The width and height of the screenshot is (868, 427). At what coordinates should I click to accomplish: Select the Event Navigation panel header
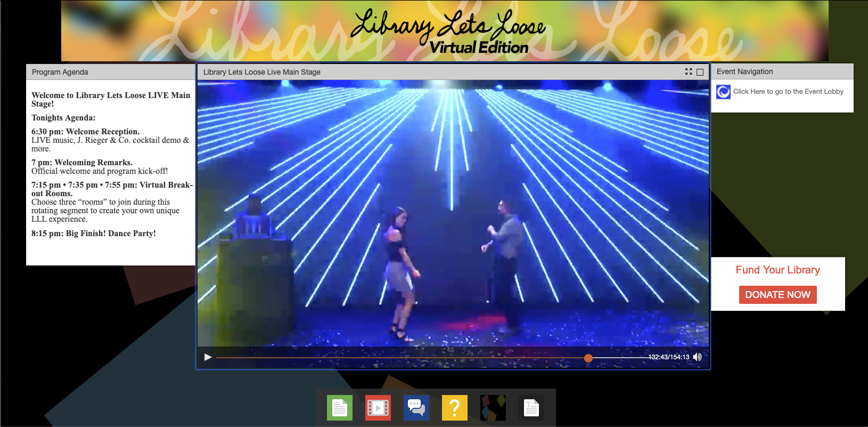point(782,71)
